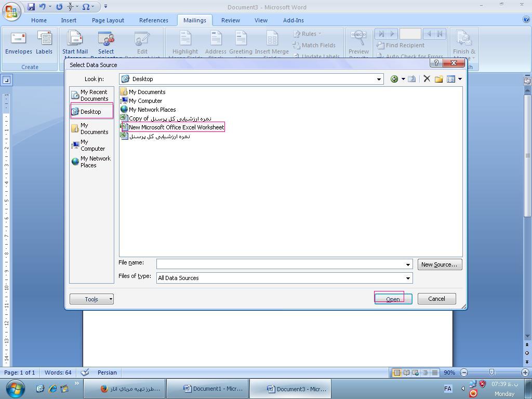Open the Back button history arrow

click(403, 79)
